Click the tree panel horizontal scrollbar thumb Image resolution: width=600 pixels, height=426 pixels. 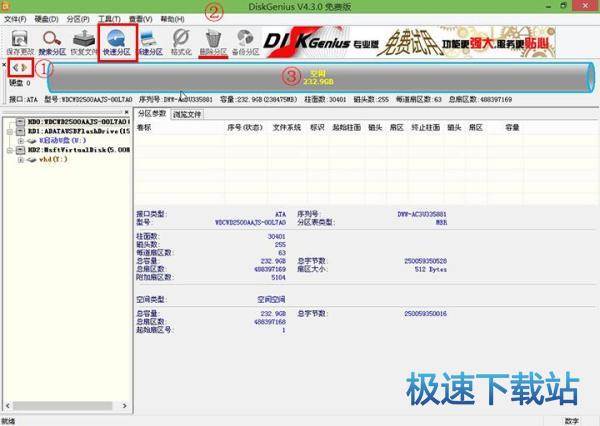[63, 405]
